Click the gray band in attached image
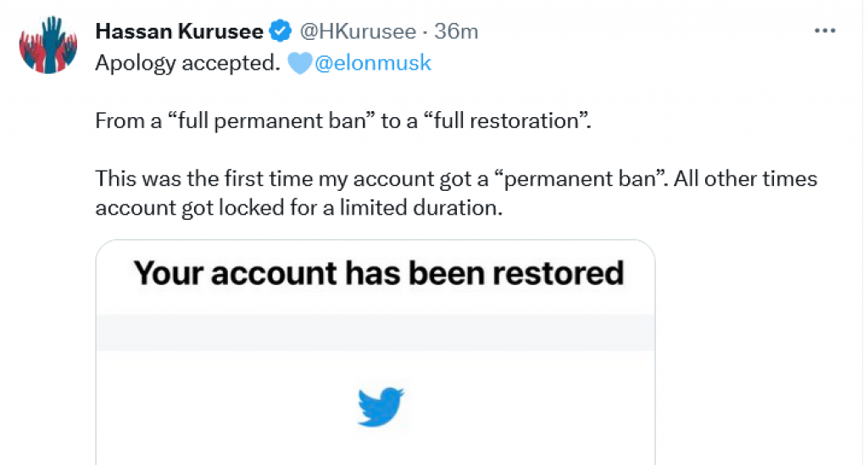Viewport: 868px width, 465px height. pyautogui.click(x=376, y=332)
